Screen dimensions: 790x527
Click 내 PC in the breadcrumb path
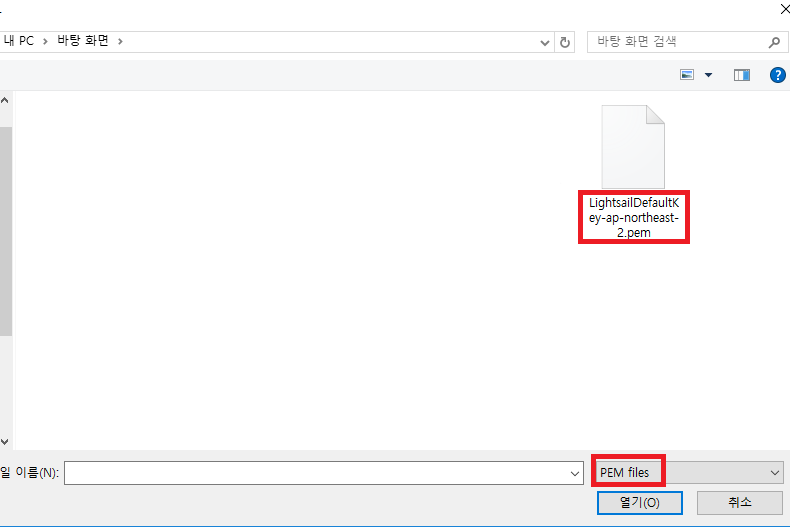tap(19, 41)
